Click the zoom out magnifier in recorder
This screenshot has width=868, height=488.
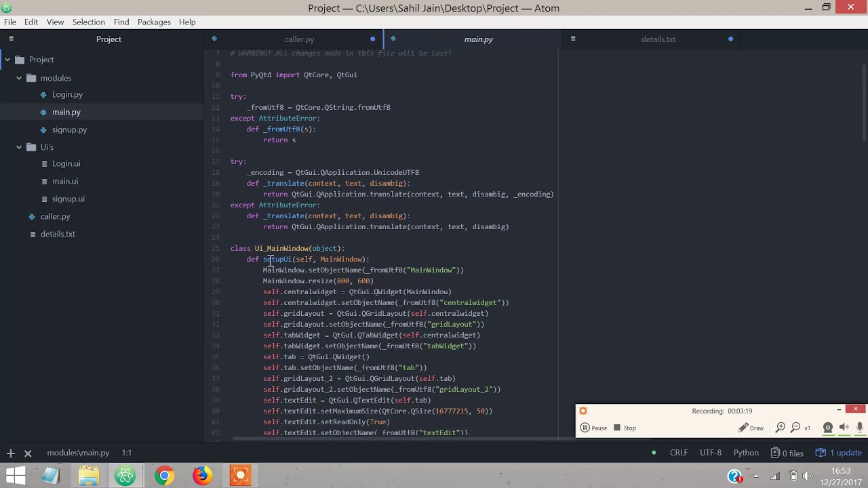point(795,428)
